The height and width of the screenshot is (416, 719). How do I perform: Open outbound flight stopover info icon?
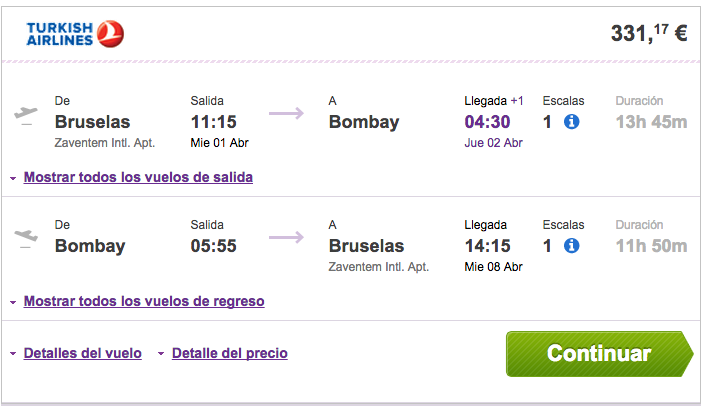click(x=571, y=122)
